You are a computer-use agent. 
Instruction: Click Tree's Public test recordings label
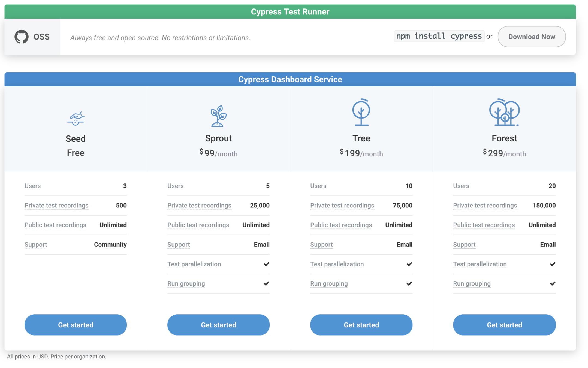341,225
